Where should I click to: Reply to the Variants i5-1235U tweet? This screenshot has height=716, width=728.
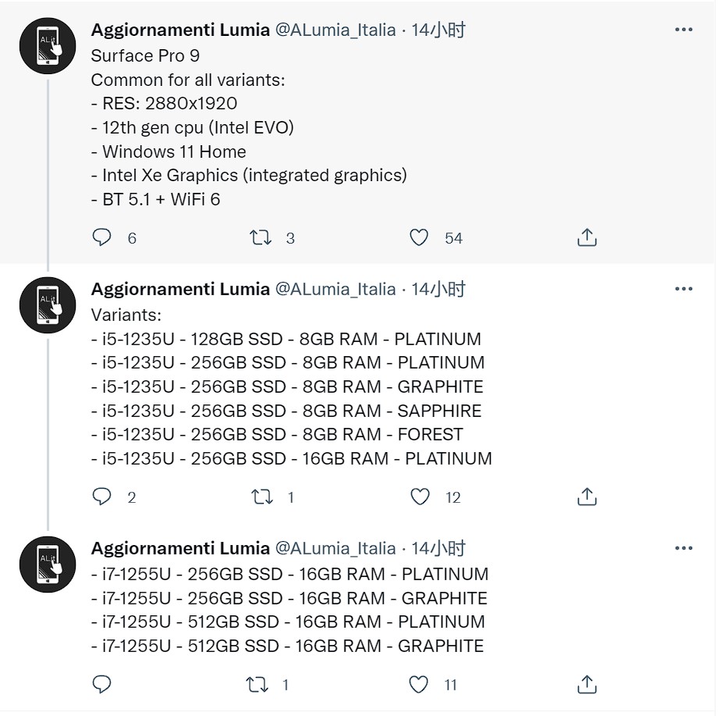[x=101, y=497]
